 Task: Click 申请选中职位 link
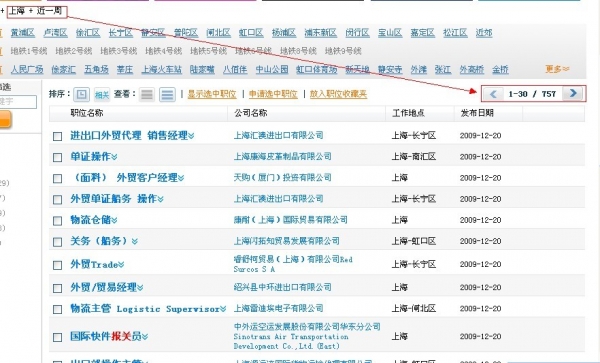coord(273,94)
